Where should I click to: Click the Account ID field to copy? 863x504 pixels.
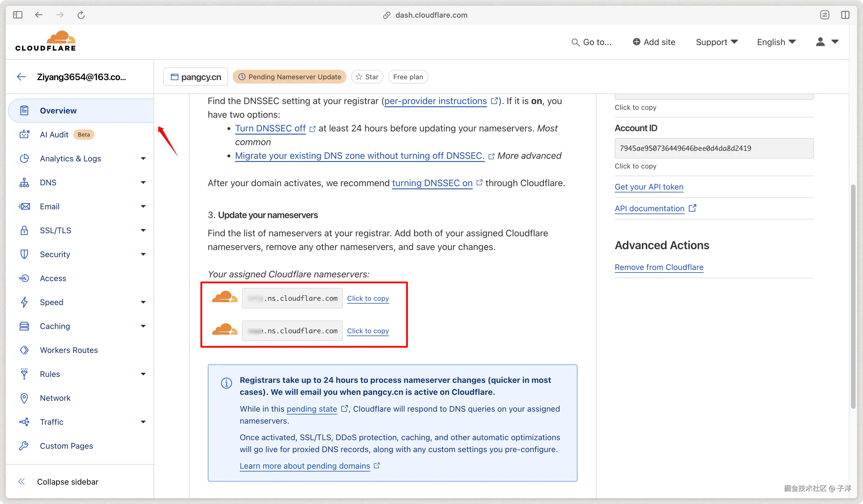pyautogui.click(x=714, y=148)
